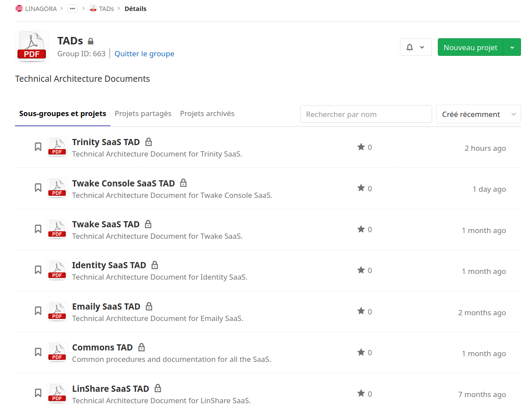
Task: Click the star icon on LinShare SaaS TAD row
Action: 361,393
